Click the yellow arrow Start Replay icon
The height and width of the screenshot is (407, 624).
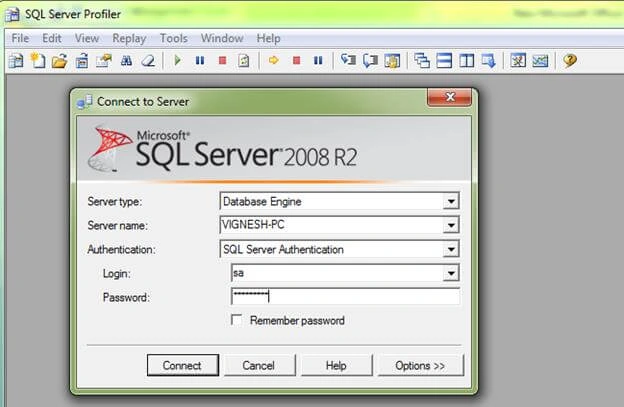click(x=274, y=60)
